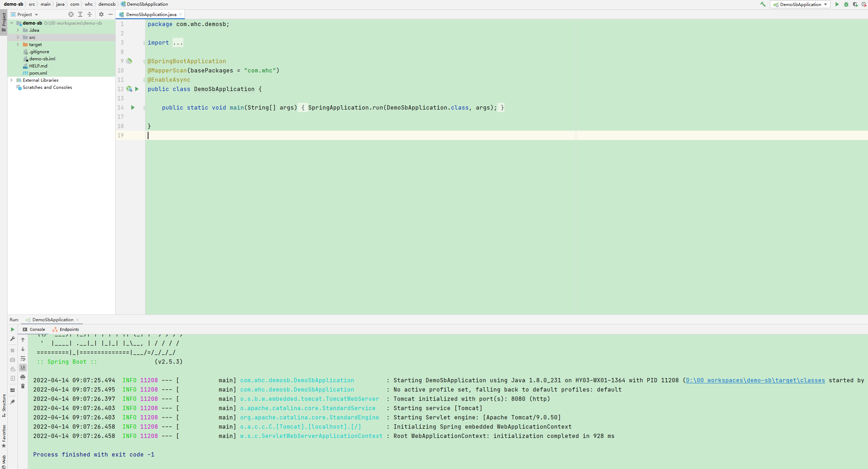Click the run gutter icon on line 14
868x469 pixels.
[132, 107]
